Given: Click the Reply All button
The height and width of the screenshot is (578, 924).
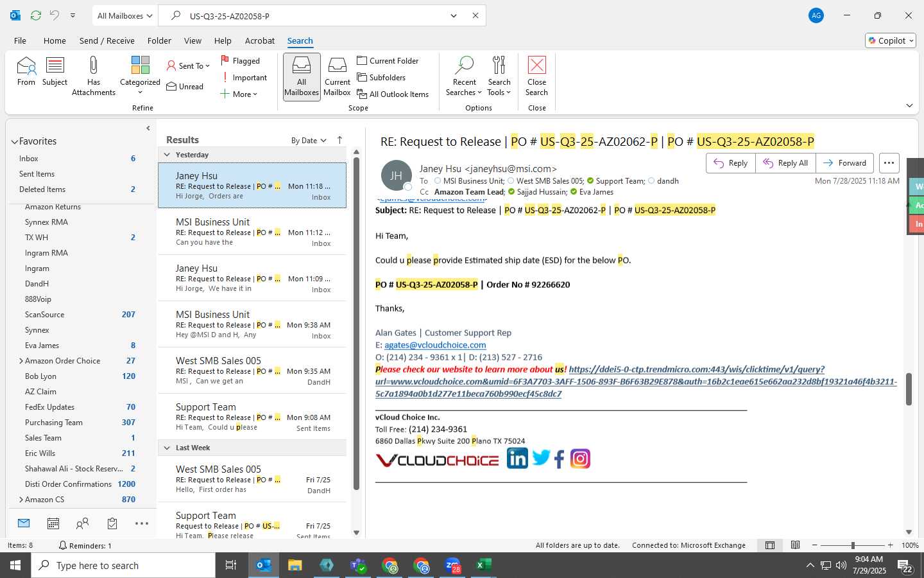Looking at the screenshot, I should (785, 163).
